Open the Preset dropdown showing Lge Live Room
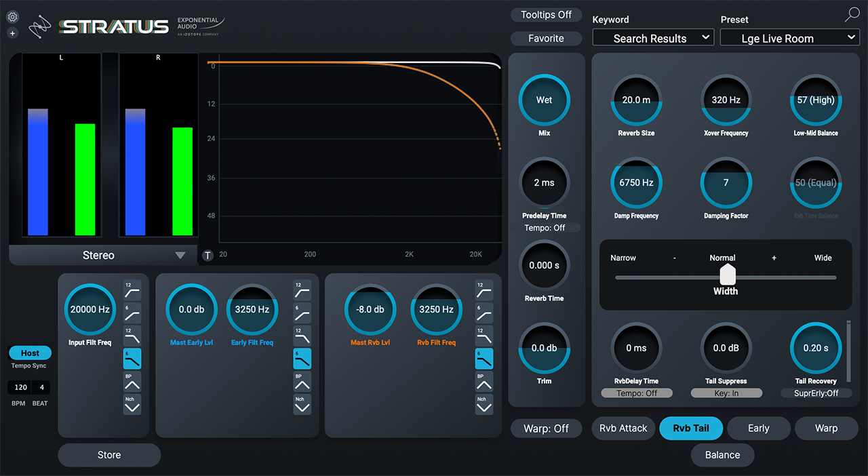This screenshot has width=868, height=476. [x=789, y=39]
